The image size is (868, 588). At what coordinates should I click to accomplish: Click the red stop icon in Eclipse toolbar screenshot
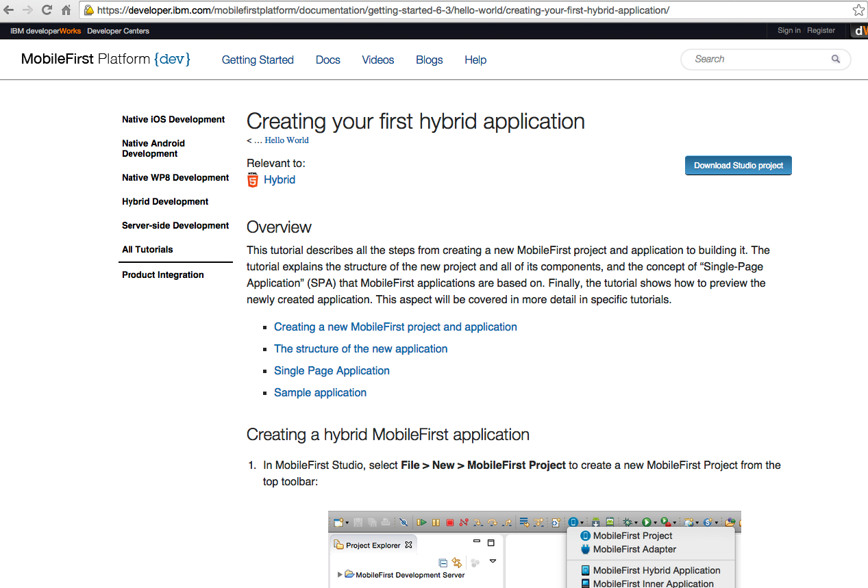(x=450, y=523)
